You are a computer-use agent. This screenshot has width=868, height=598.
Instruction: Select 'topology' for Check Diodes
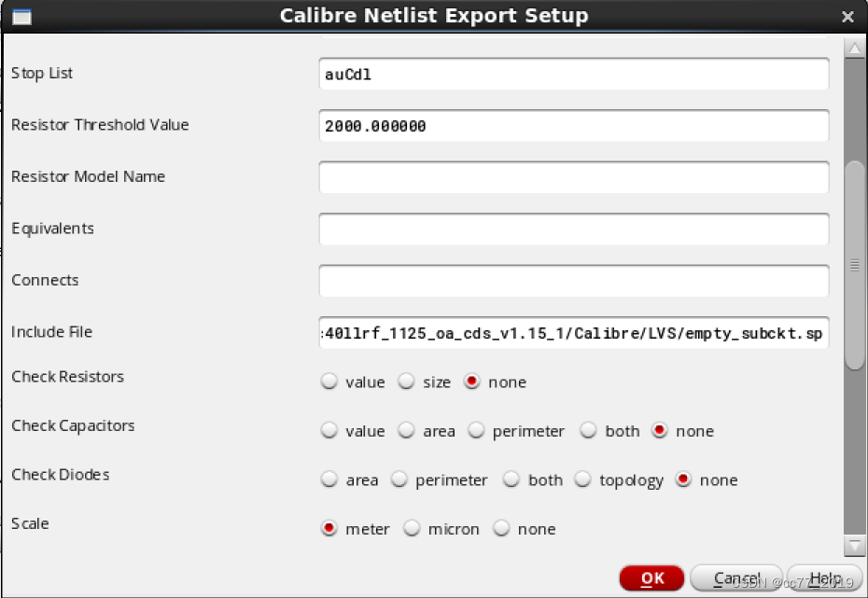click(x=583, y=480)
